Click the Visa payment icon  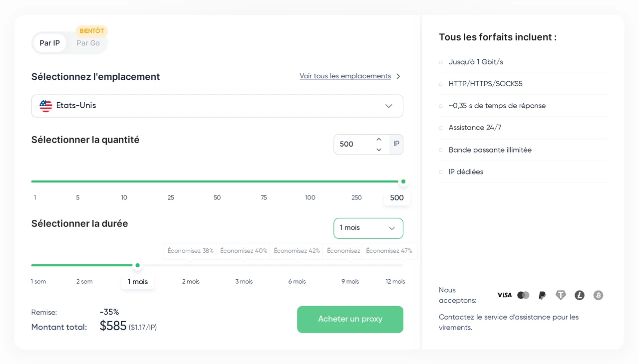coord(504,295)
